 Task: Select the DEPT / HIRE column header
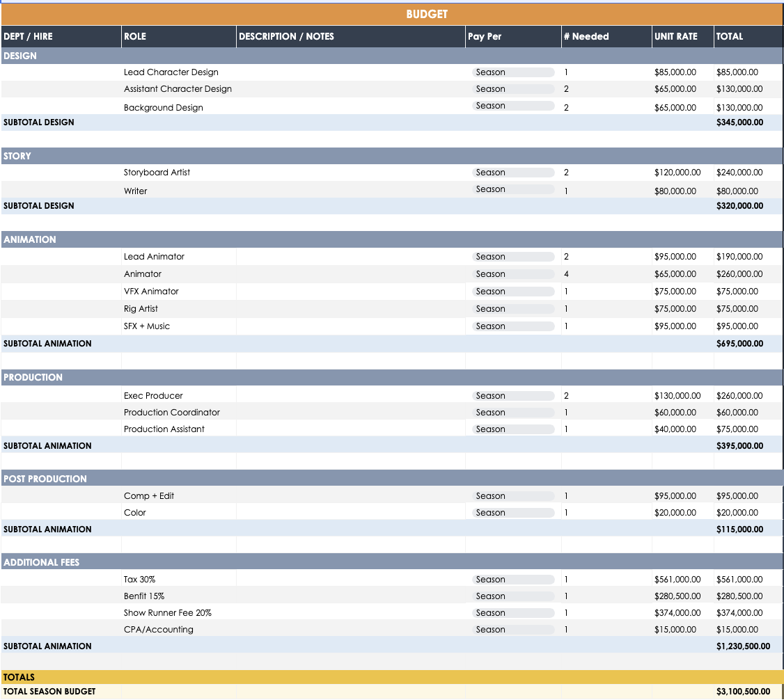point(61,36)
